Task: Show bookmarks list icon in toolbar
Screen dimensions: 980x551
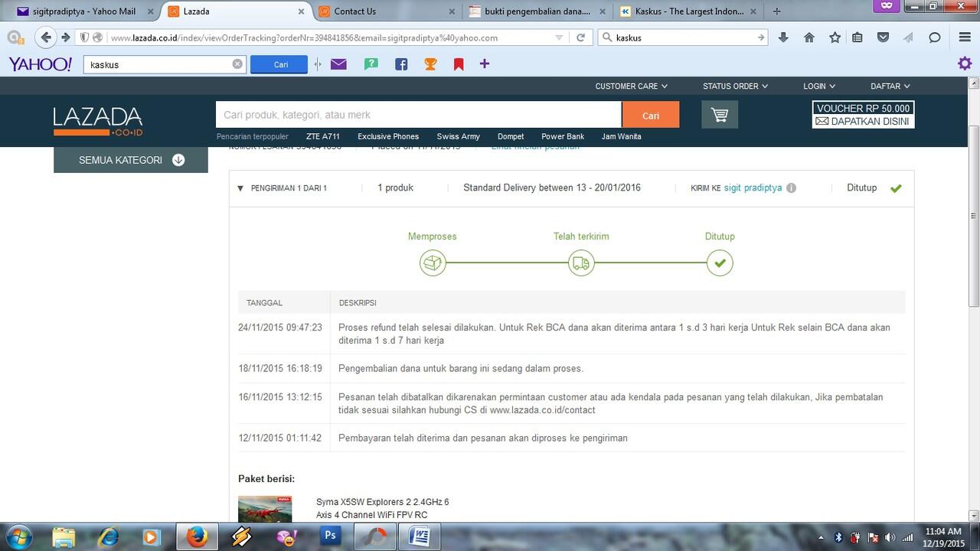Action: [x=857, y=37]
